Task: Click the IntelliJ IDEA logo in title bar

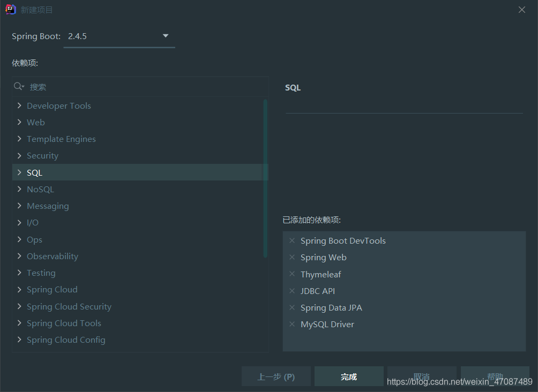Action: [10, 9]
